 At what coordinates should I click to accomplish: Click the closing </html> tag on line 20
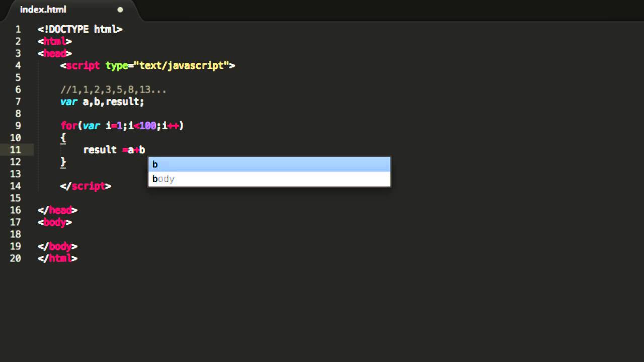pyautogui.click(x=57, y=258)
